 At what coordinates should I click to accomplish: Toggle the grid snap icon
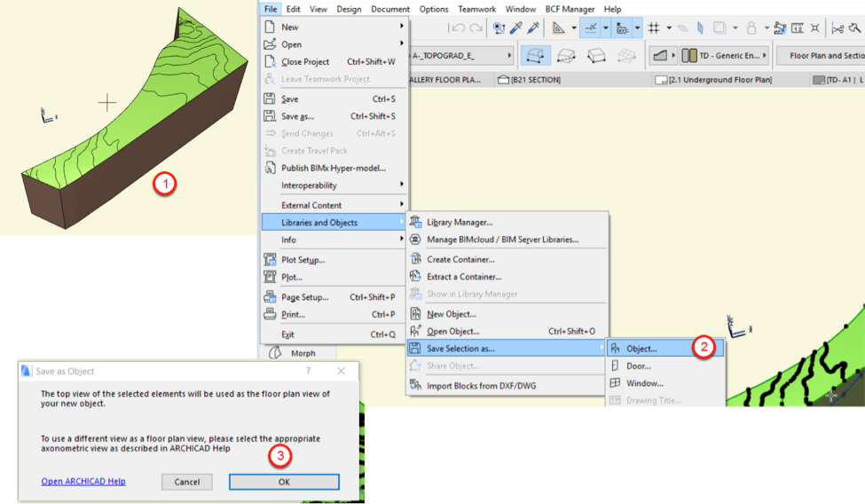pos(654,28)
